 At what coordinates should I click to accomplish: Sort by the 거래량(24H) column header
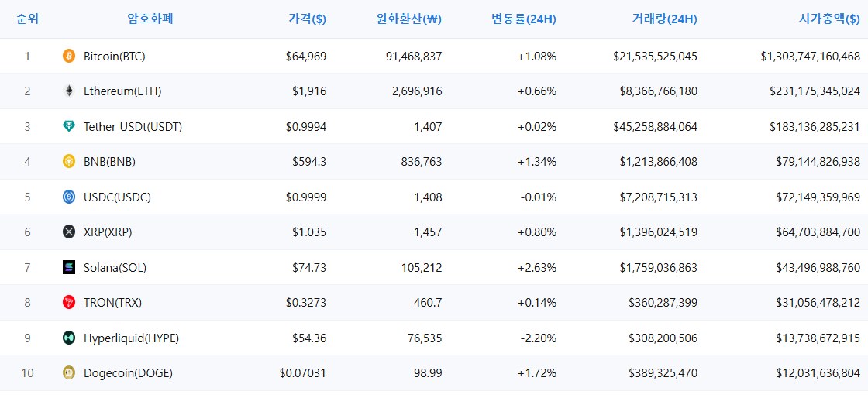pyautogui.click(x=665, y=19)
